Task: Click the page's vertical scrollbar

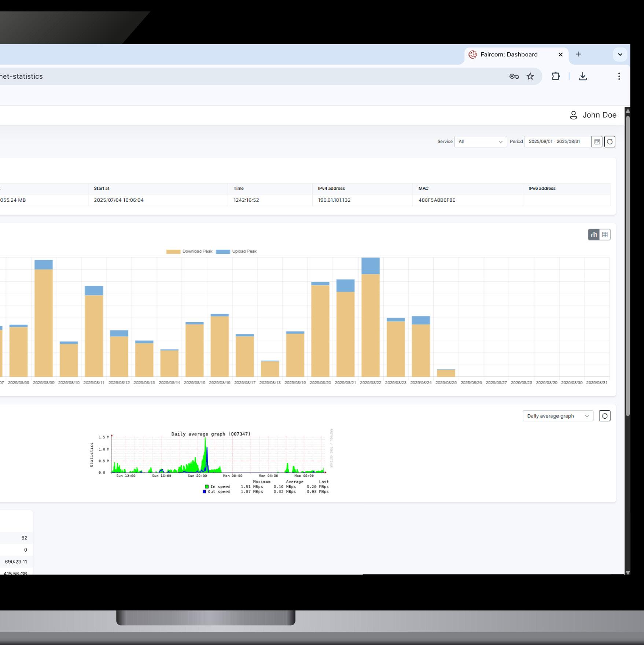Action: click(x=628, y=266)
